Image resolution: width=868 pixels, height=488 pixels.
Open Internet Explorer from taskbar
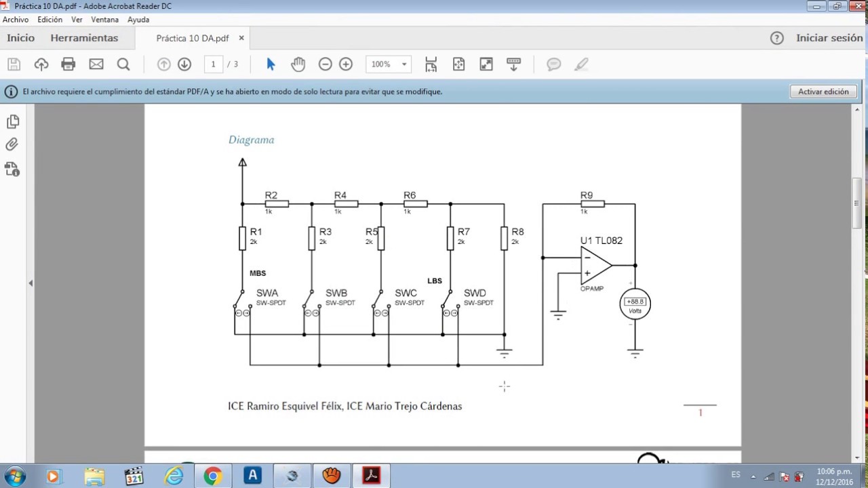174,476
